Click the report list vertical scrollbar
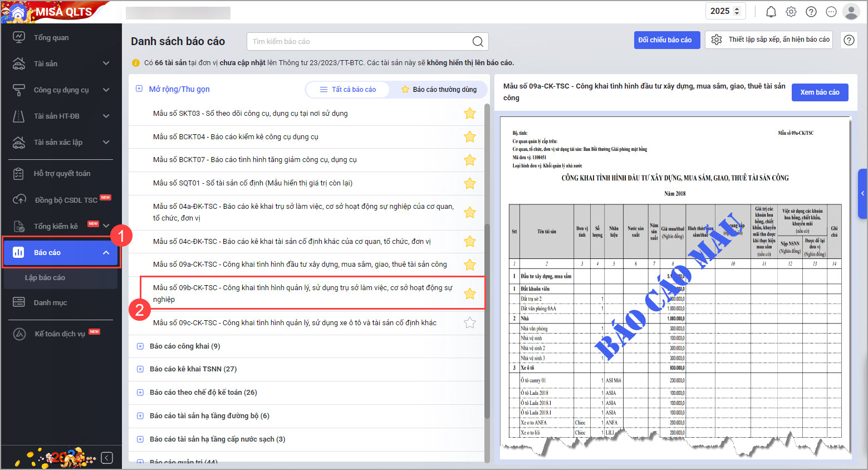The width and height of the screenshot is (868, 470). click(x=487, y=262)
